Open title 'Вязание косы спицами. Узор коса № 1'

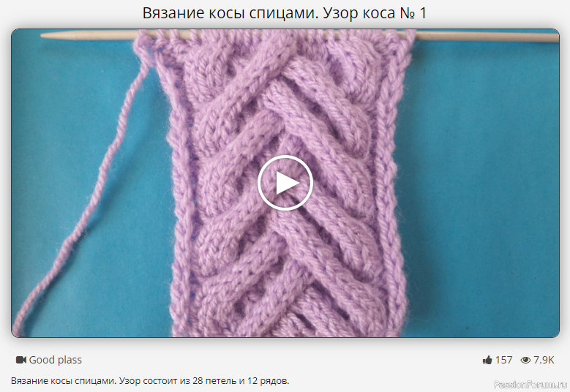tap(285, 13)
